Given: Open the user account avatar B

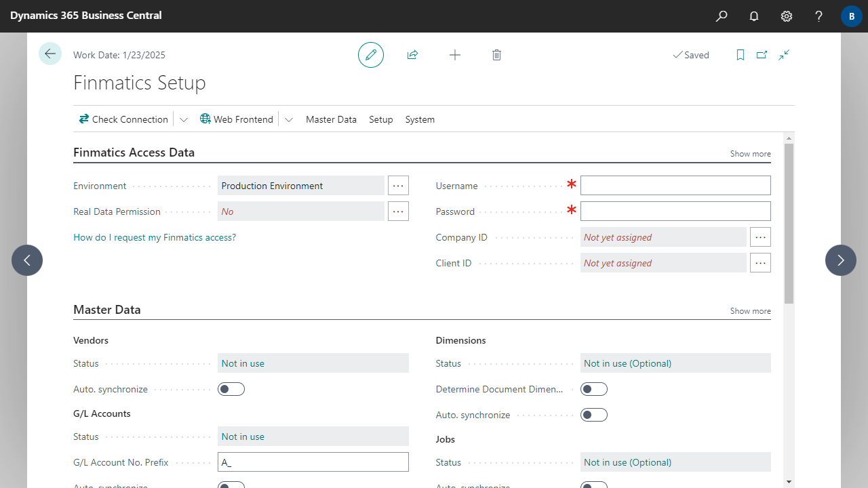Looking at the screenshot, I should click(x=852, y=16).
